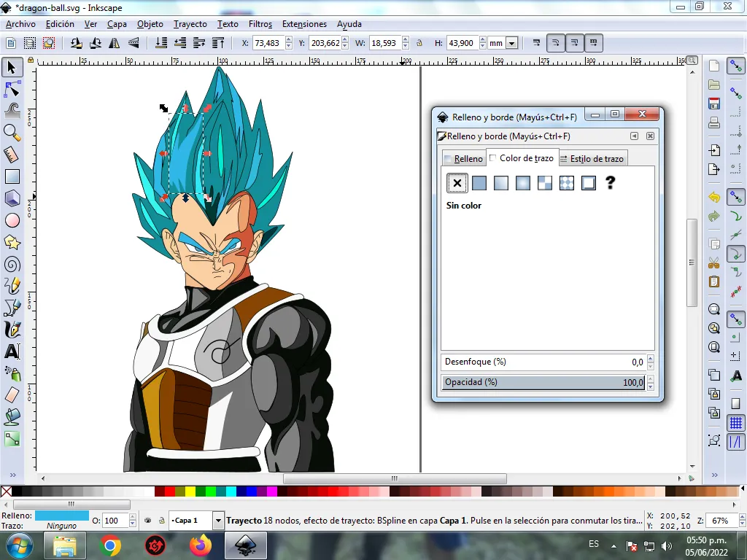The width and height of the screenshot is (747, 560).
Task: Rotate selection 90 degrees counter-clockwise icon
Action: tap(76, 43)
